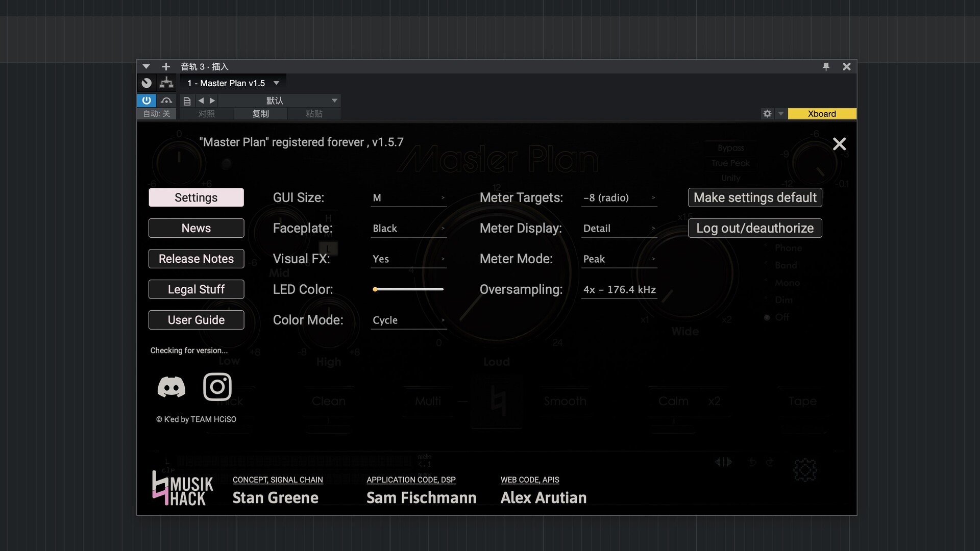
Task: Open the Legal Stuff tab
Action: (x=196, y=289)
